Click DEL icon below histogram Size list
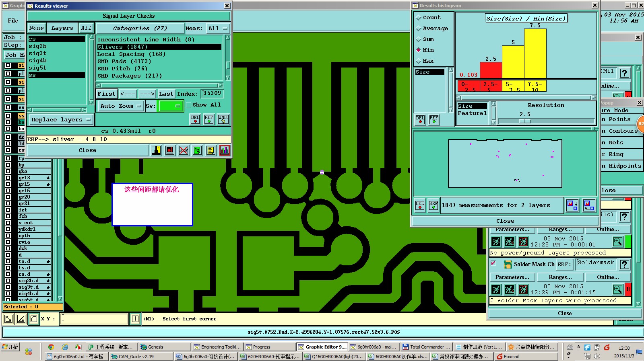This screenshot has width=644, height=361. pyautogui.click(x=420, y=120)
